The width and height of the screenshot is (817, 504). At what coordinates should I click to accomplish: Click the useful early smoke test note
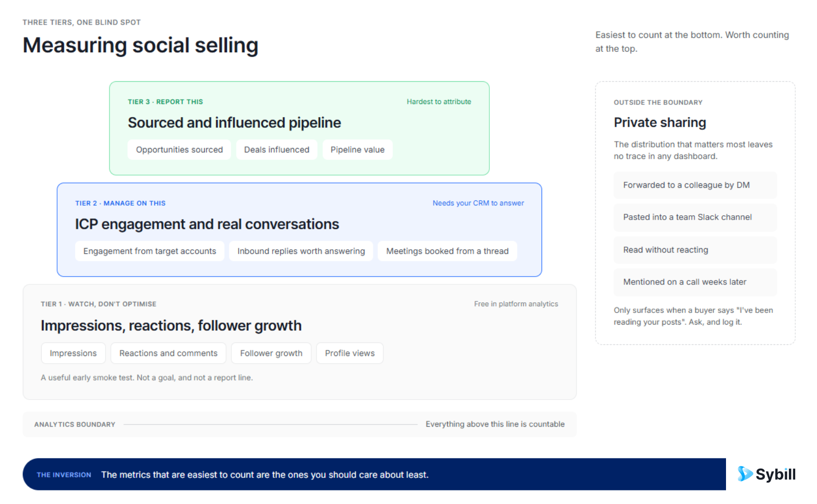tap(147, 378)
